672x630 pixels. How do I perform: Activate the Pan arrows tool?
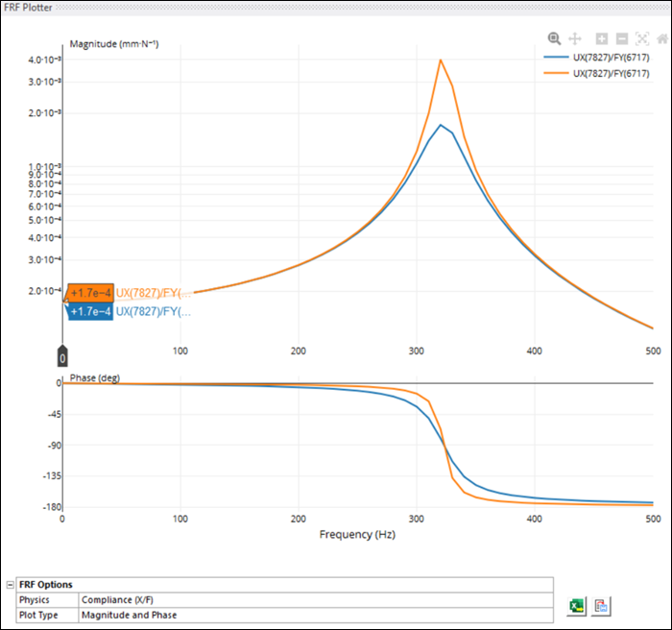click(x=575, y=38)
